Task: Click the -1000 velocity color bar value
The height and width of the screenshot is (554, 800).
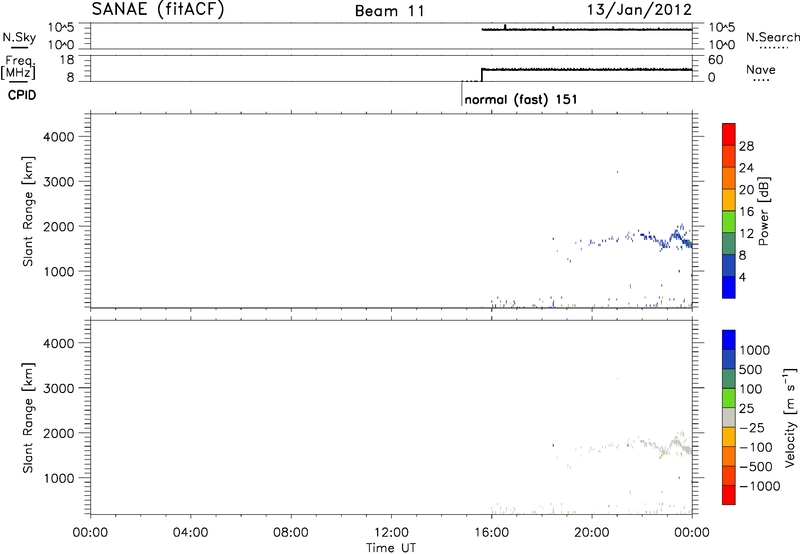Action: [x=759, y=486]
